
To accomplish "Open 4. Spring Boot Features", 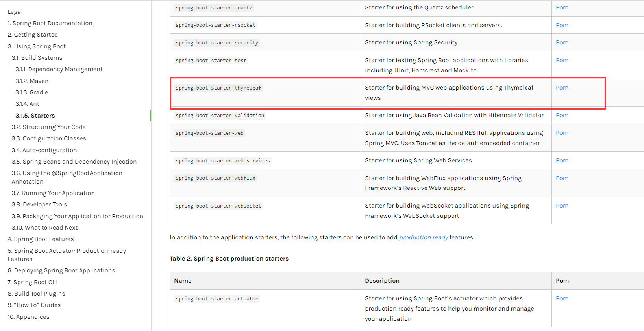I will (x=41, y=239).
